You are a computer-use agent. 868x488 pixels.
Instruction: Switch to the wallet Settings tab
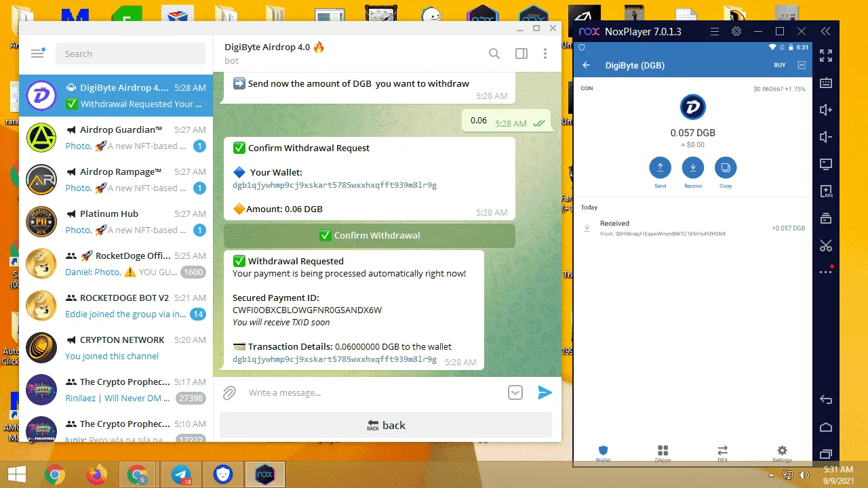pyautogui.click(x=782, y=453)
